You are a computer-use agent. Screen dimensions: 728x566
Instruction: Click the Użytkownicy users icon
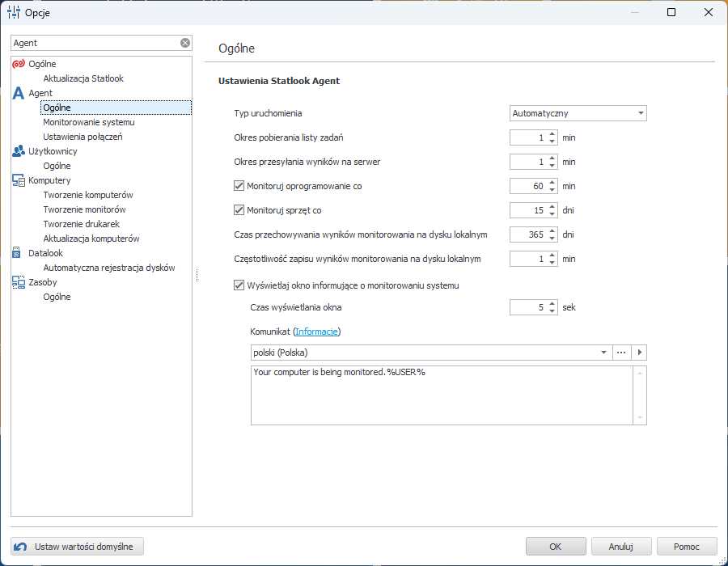tap(19, 151)
